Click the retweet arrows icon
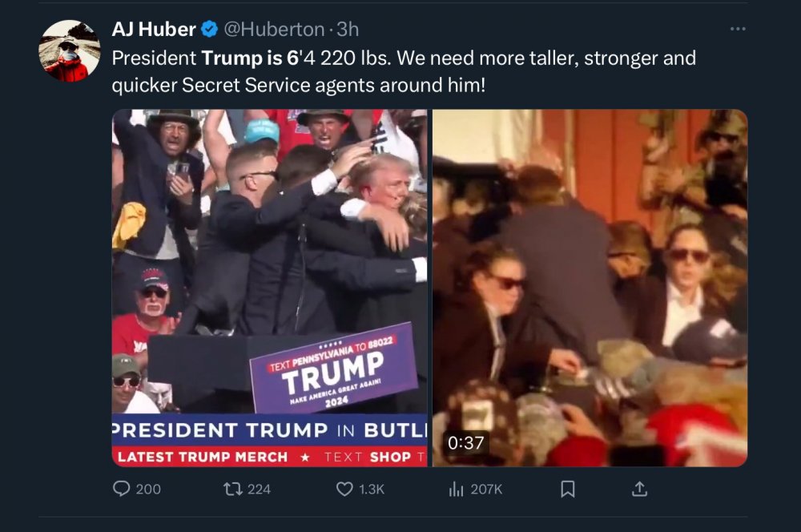801x532 pixels. tap(233, 489)
